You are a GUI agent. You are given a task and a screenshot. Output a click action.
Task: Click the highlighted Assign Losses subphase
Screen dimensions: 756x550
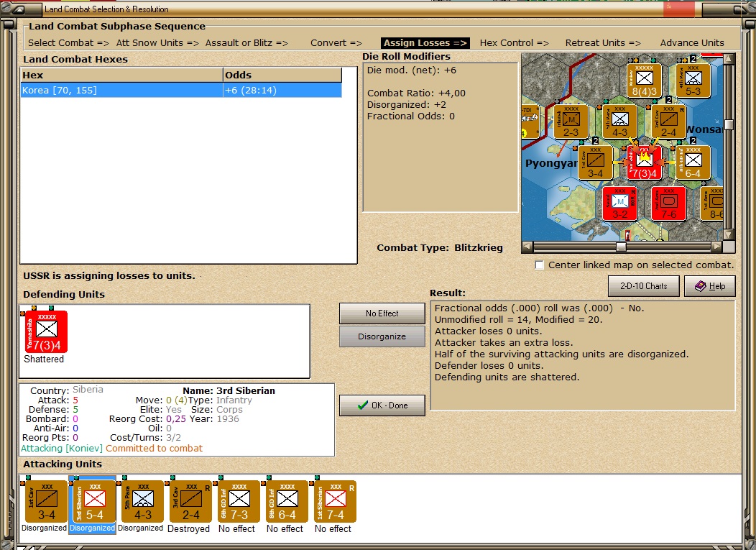click(425, 42)
